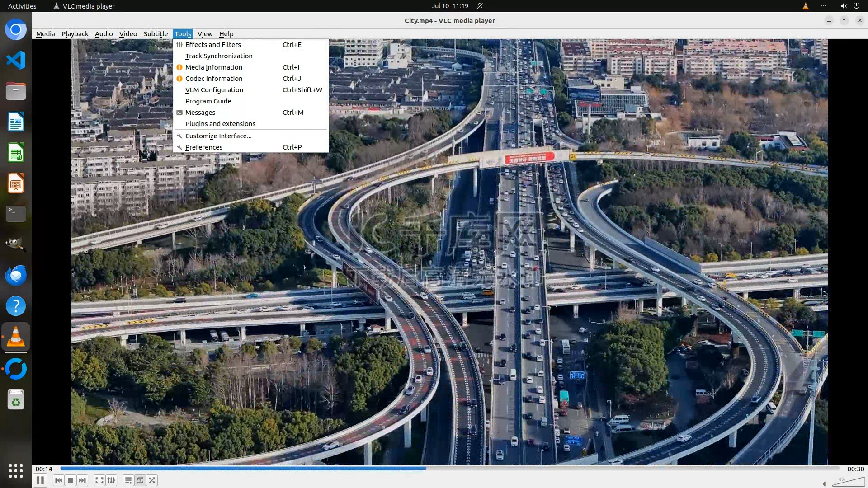Click the VLC cone icon in the system tray
Screen dimensions: 868x488
point(805,6)
